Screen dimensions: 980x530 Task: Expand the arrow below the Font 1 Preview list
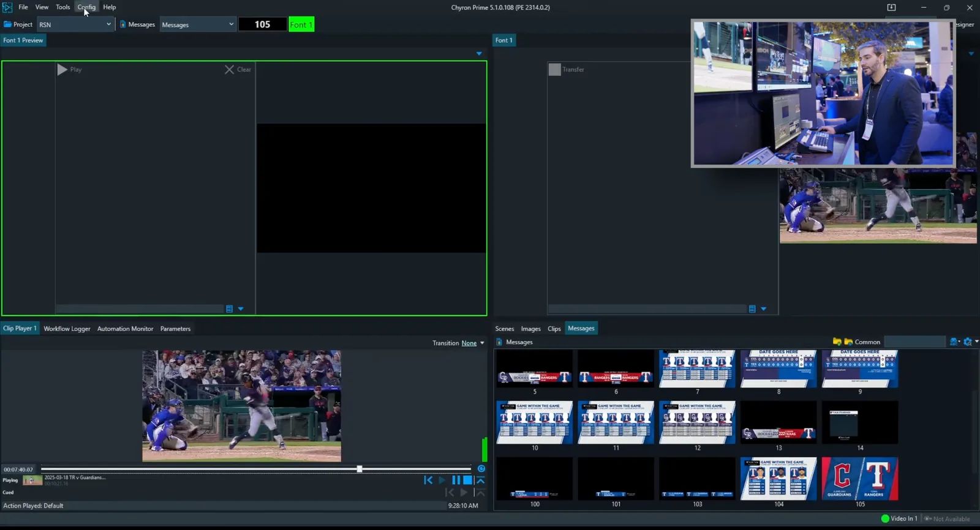click(241, 309)
